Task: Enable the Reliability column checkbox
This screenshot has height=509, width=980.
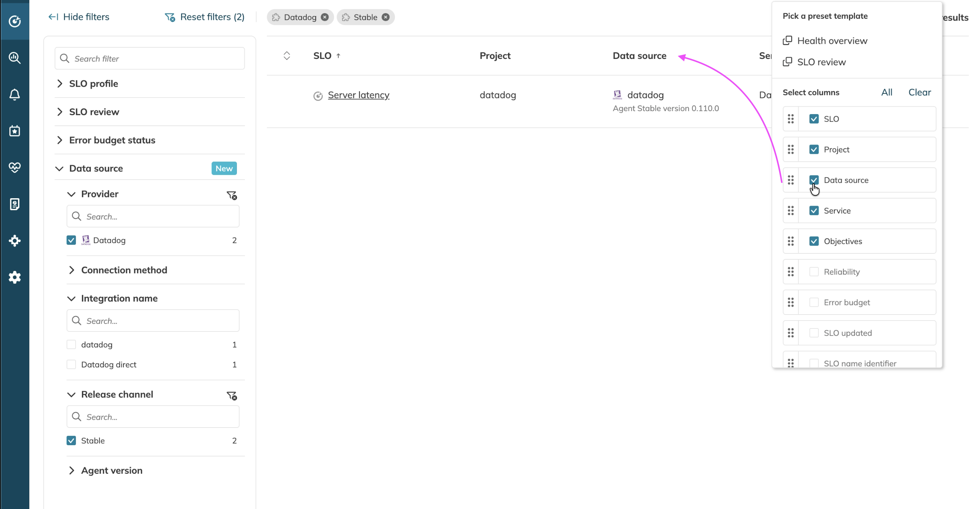Action: coord(814,272)
